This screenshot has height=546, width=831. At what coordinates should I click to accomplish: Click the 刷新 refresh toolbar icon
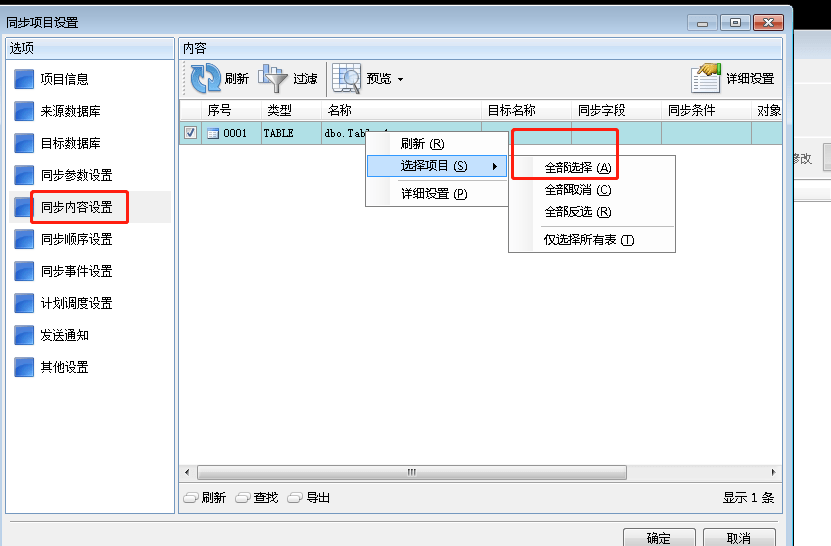206,78
